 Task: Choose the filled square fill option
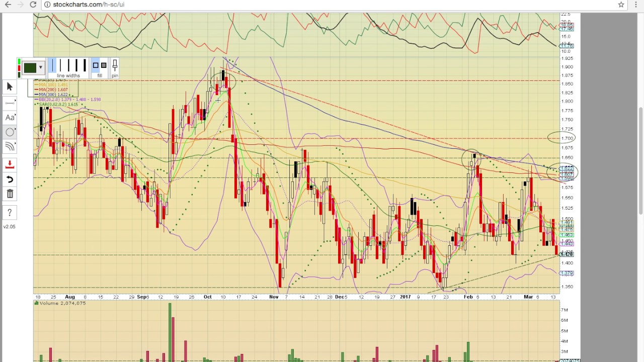[x=104, y=65]
